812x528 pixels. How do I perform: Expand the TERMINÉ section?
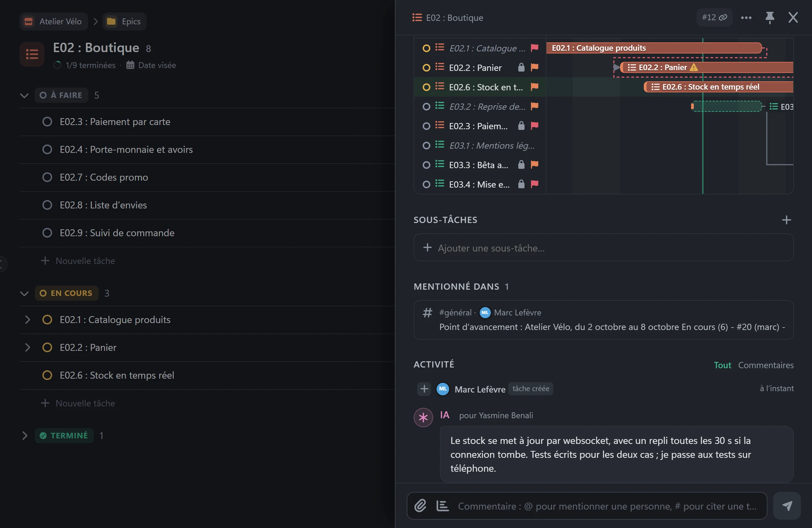point(24,436)
